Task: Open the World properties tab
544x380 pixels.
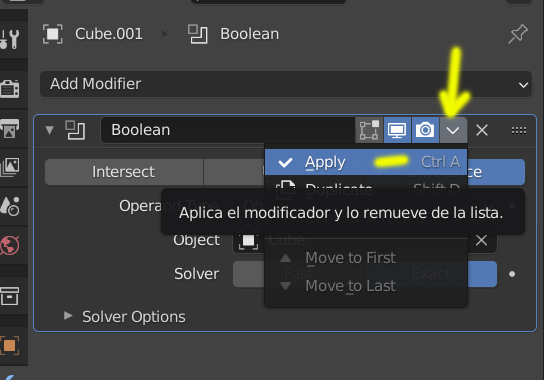Action: [10, 245]
